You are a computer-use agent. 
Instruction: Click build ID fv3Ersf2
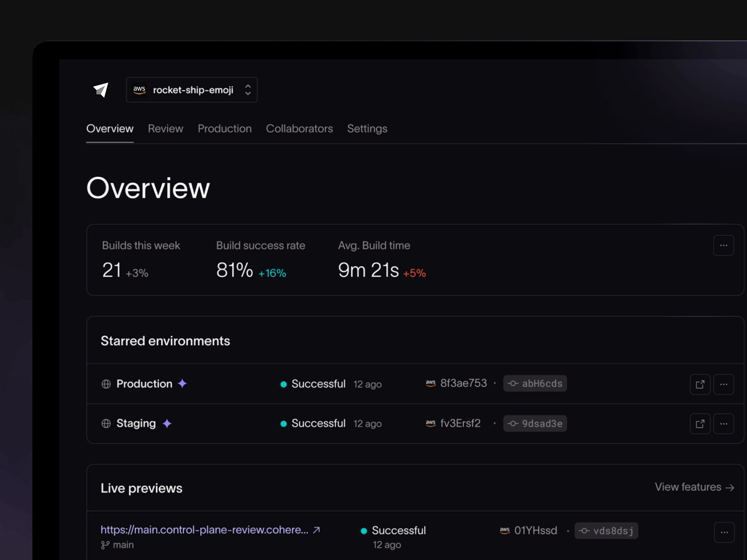(460, 423)
